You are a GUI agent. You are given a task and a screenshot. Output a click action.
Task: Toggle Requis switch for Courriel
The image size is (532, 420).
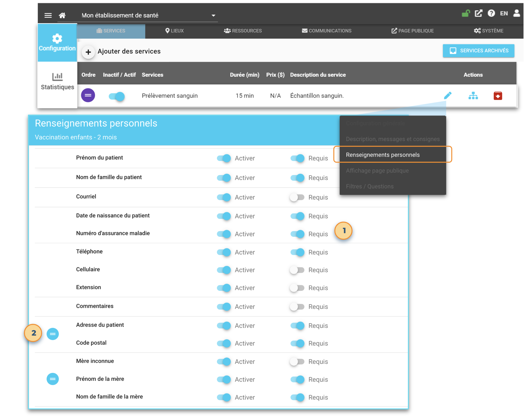click(297, 197)
